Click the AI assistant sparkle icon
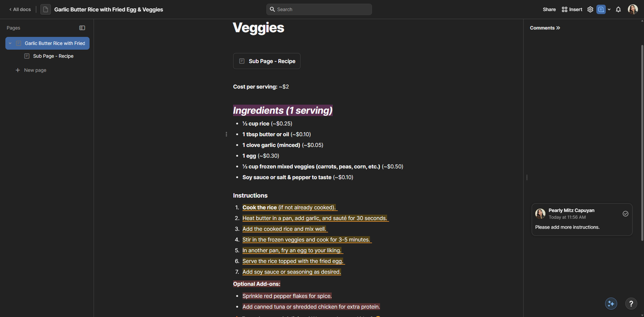The image size is (644, 317). tap(611, 304)
